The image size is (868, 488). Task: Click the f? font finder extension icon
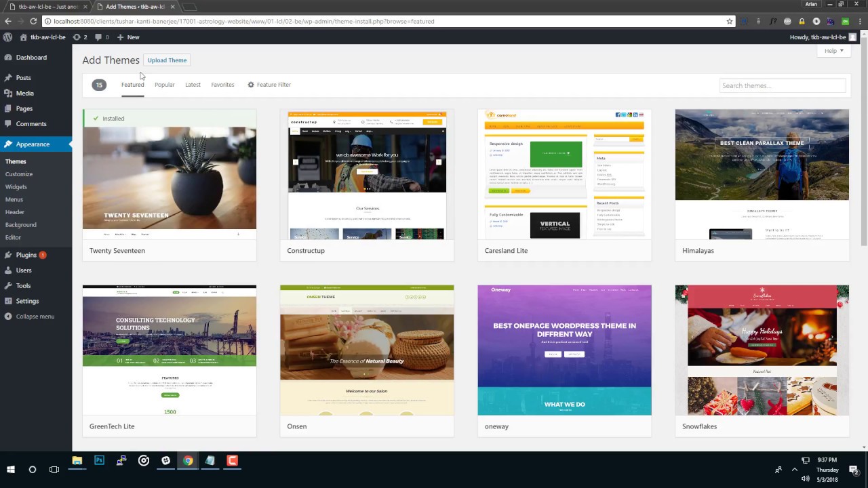click(x=773, y=21)
